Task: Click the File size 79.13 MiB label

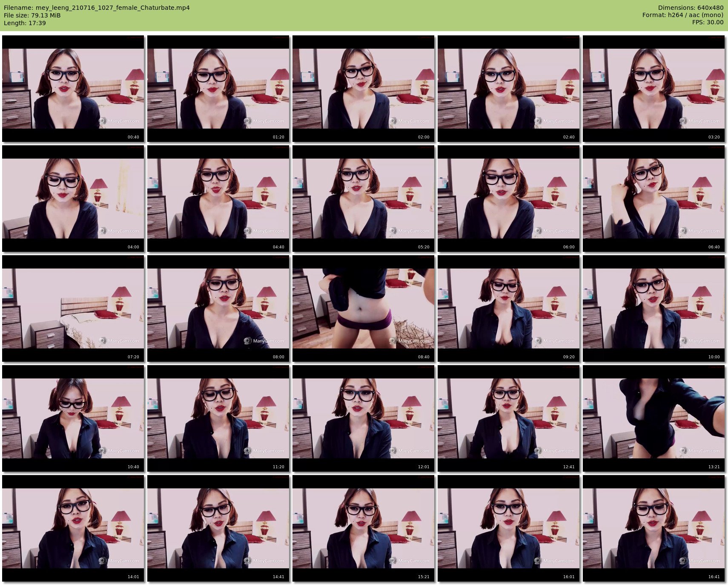Action: coord(32,15)
